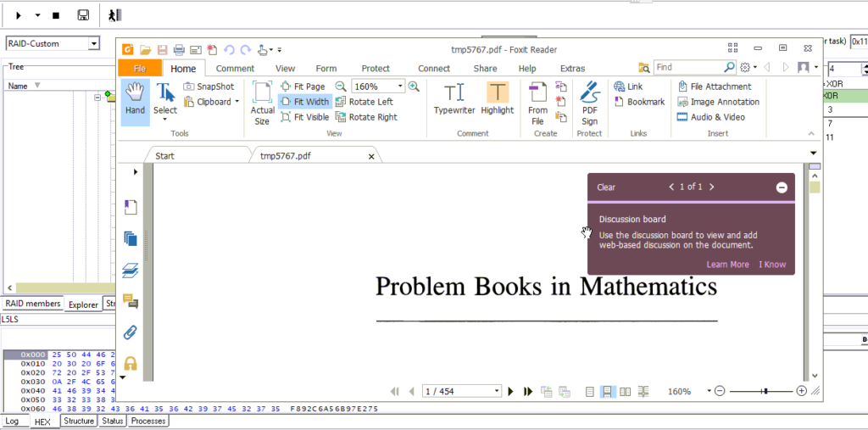The height and width of the screenshot is (430, 868).
Task: Choose Fit Visible view
Action: (304, 117)
